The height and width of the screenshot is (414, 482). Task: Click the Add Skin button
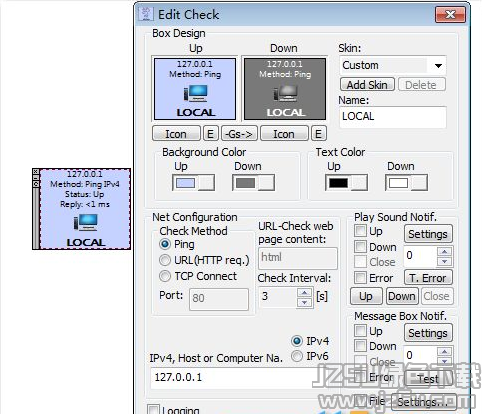[367, 85]
